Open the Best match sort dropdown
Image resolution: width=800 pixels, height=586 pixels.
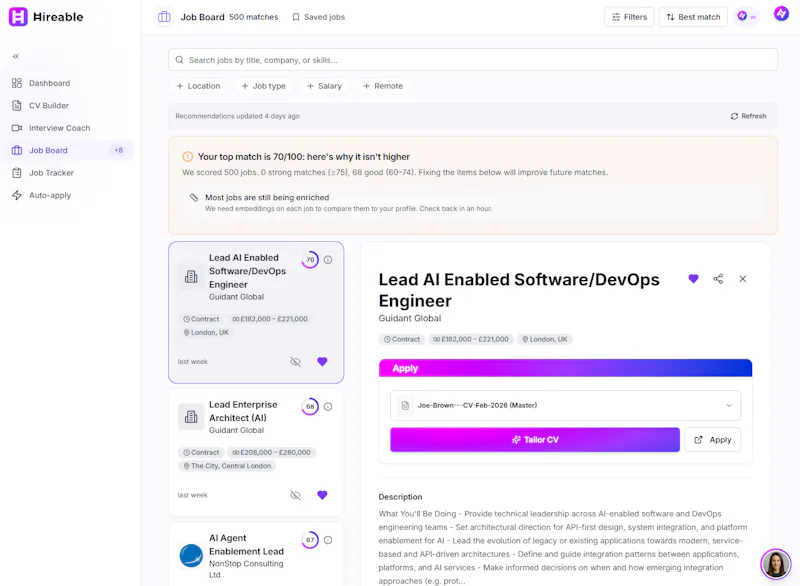[x=693, y=17]
